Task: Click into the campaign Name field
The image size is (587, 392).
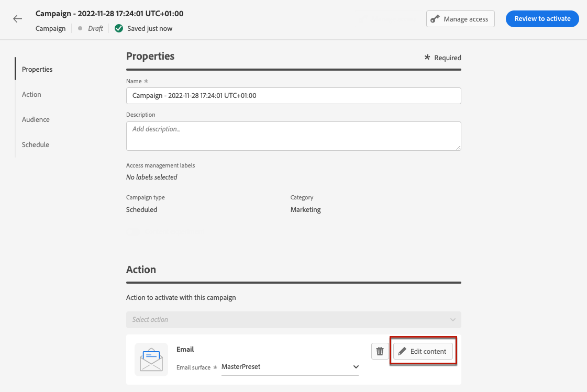Action: click(x=293, y=96)
